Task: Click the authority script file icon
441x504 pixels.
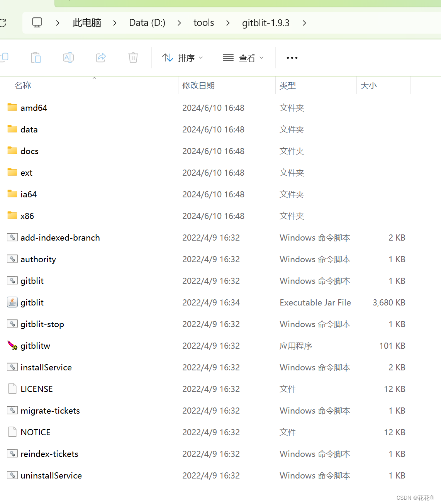Action: [12, 259]
